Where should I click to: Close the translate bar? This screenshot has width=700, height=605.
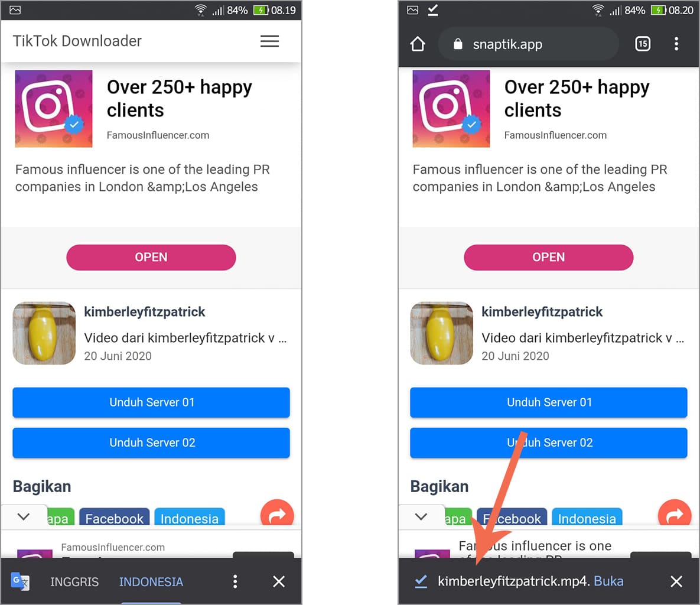click(x=279, y=581)
